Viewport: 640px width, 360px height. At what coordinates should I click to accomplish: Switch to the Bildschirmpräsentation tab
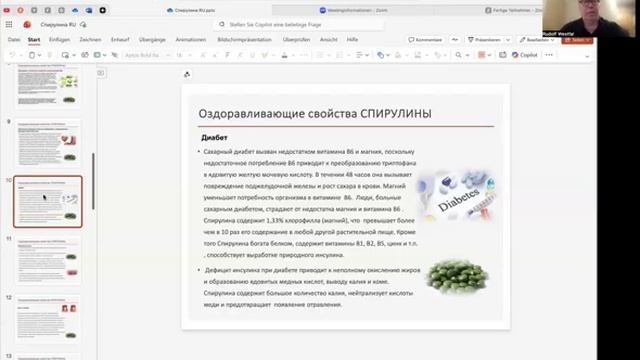[244, 40]
